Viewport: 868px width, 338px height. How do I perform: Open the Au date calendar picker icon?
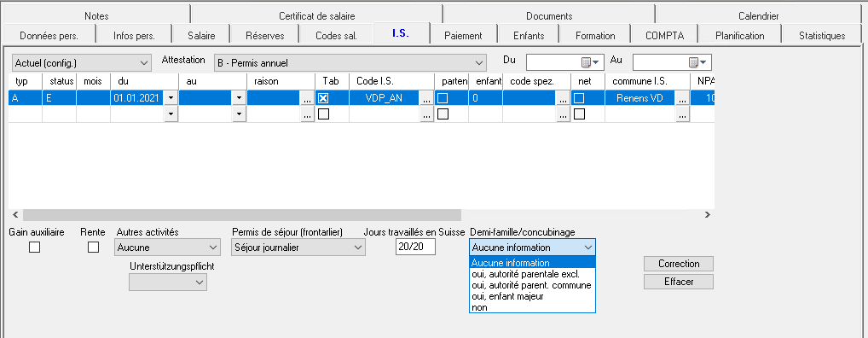pos(697,62)
